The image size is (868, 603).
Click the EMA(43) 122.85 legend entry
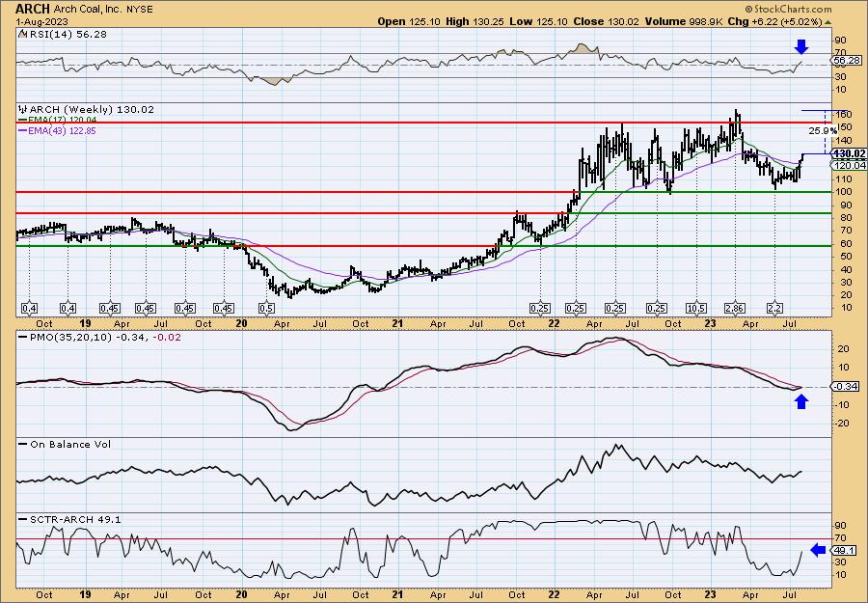[x=58, y=130]
